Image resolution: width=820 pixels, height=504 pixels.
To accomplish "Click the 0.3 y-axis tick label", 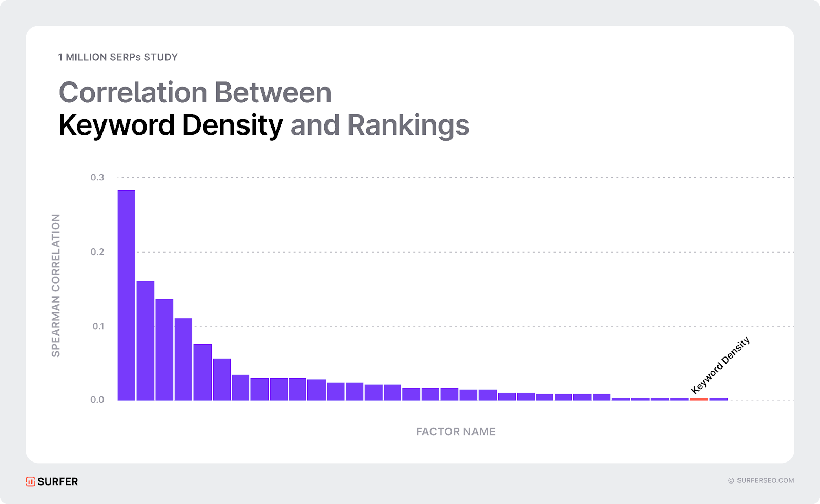I will coord(97,177).
